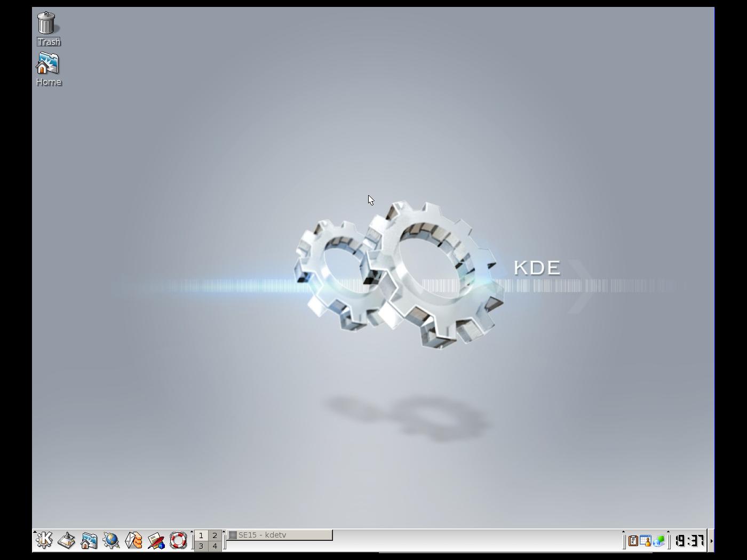Open the network connection tray icon
This screenshot has width=747, height=560.
[x=658, y=541]
